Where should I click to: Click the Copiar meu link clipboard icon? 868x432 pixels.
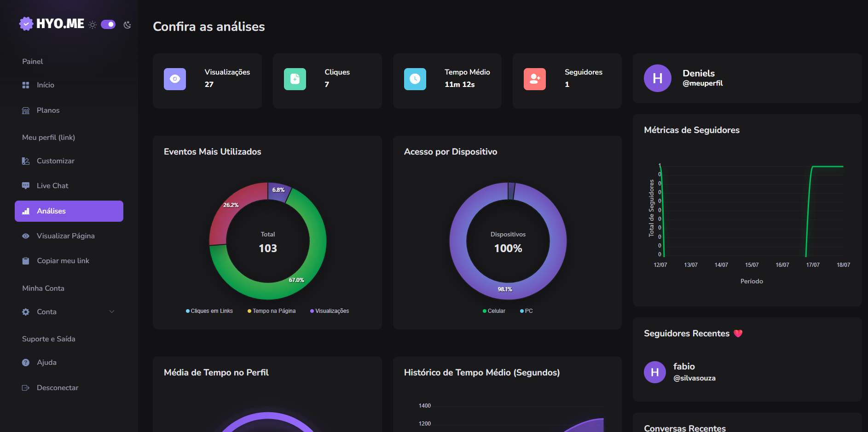(x=26, y=261)
